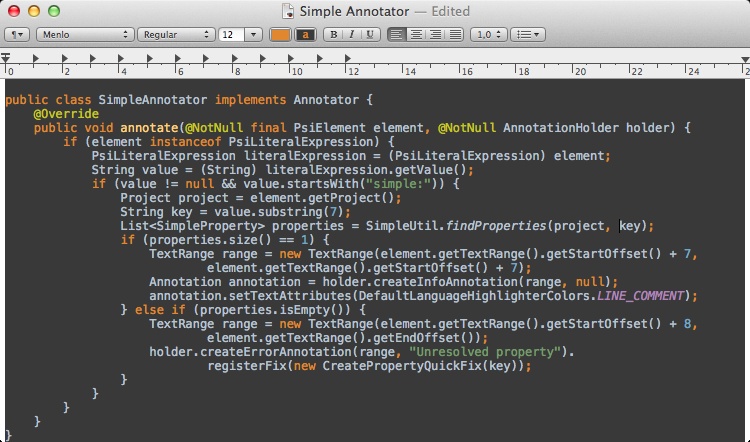Open the text background color swatch

306,34
